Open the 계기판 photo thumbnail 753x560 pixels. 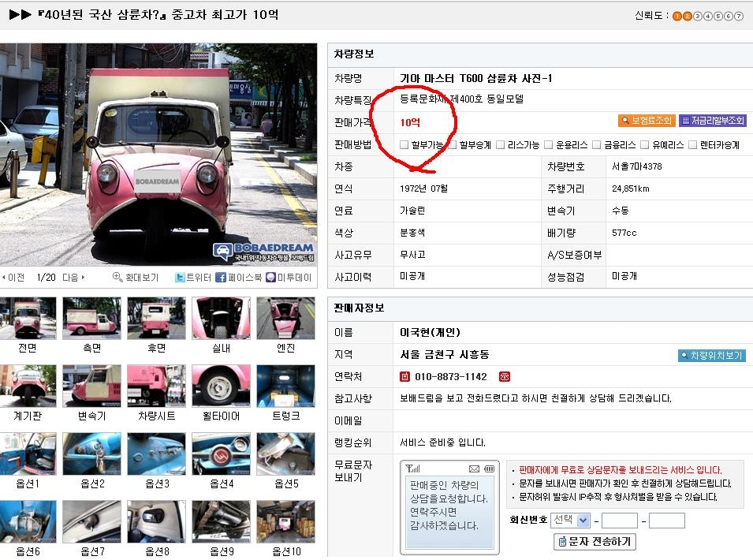point(28,386)
